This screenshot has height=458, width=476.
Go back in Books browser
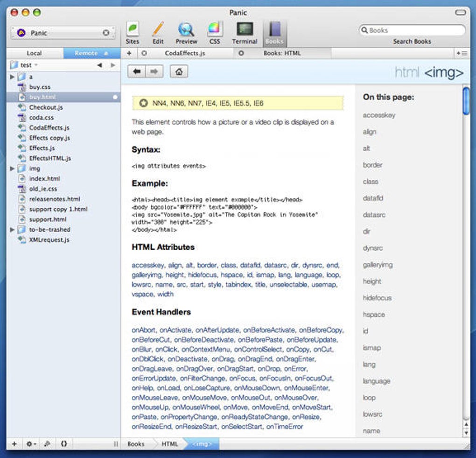click(137, 71)
